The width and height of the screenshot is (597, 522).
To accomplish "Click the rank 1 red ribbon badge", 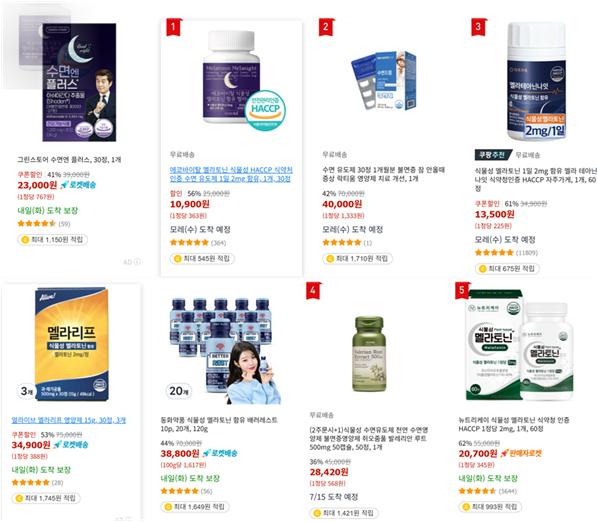I will pyautogui.click(x=174, y=27).
